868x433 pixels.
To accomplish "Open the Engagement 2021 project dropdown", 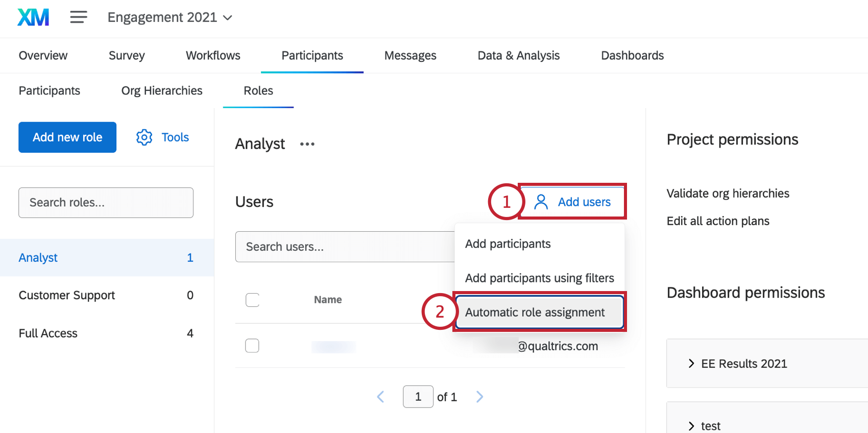I will click(228, 17).
